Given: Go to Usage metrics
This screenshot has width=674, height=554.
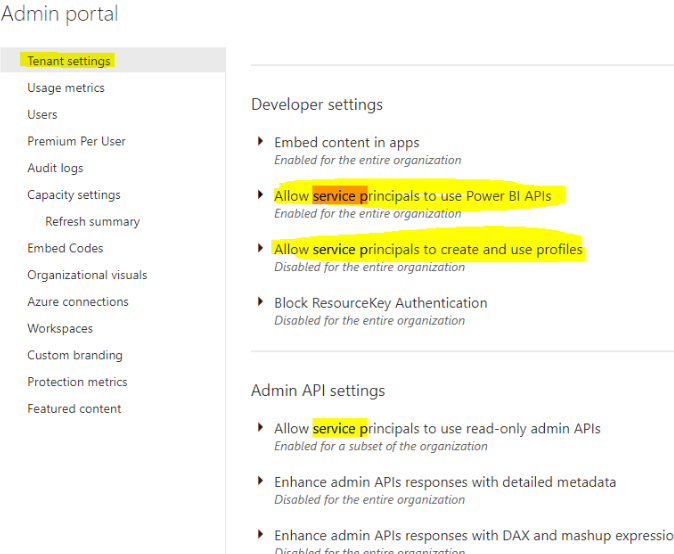Looking at the screenshot, I should (x=66, y=88).
